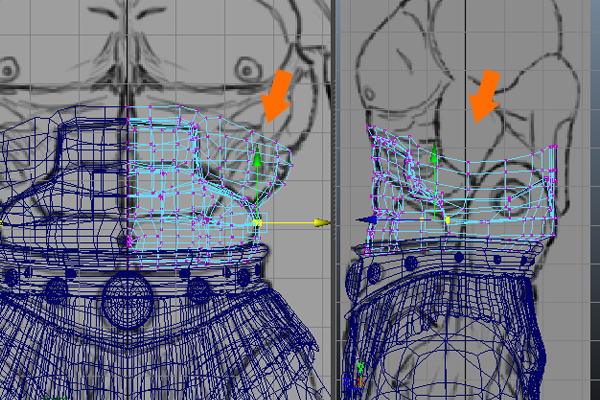
Task: Click the square center move handle in side view
Action: (x=435, y=220)
